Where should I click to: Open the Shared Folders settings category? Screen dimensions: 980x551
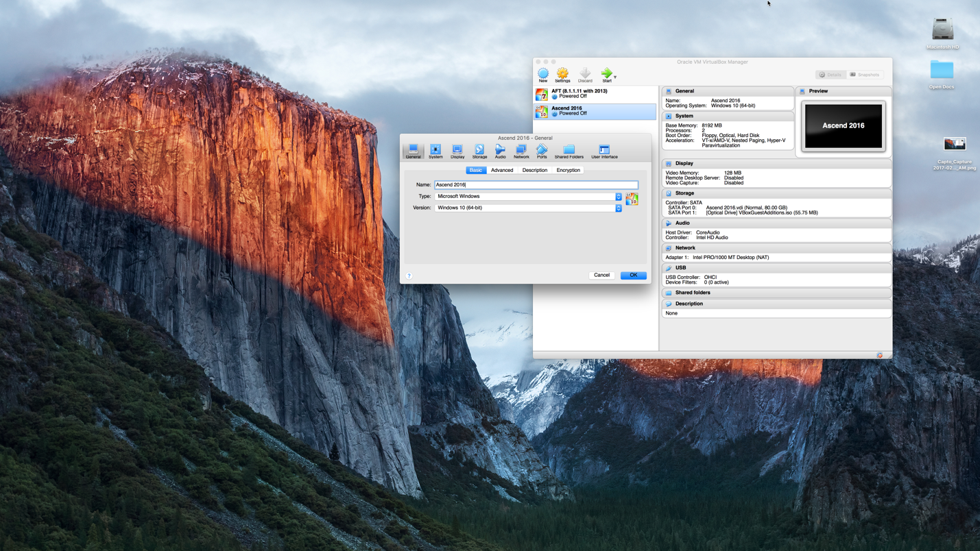click(x=569, y=151)
